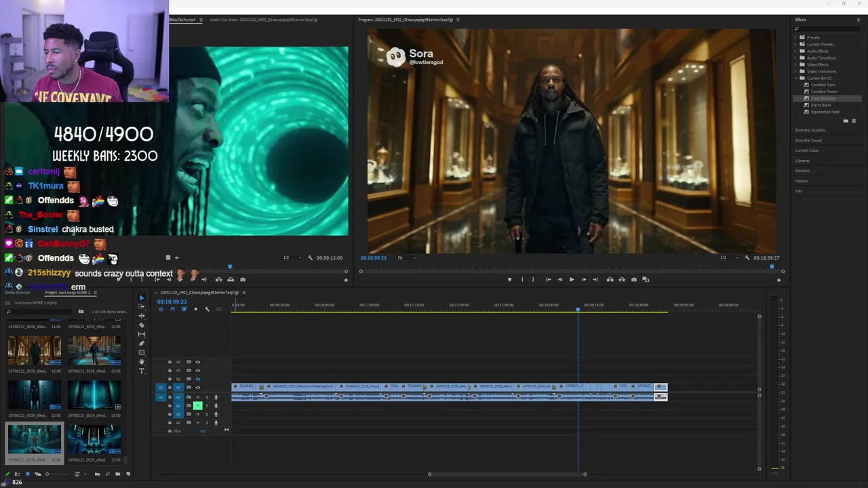Select the Pen tool
The height and width of the screenshot is (488, 868).
point(141,343)
